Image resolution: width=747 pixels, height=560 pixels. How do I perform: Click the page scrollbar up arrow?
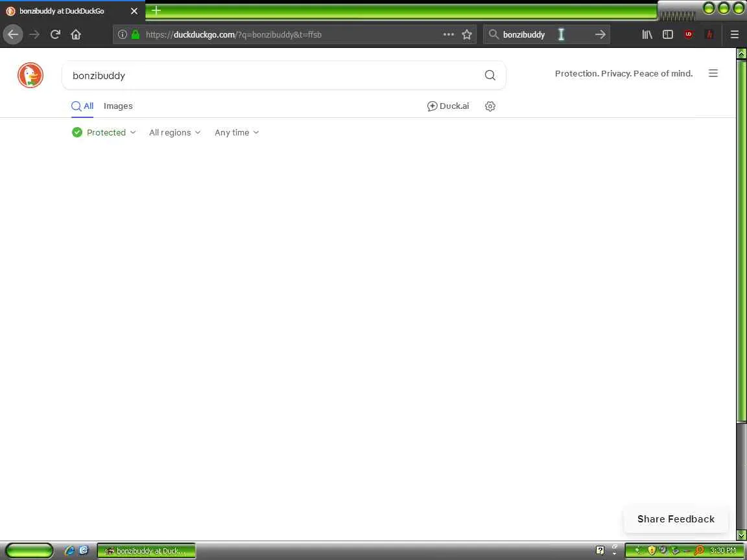coord(741,54)
